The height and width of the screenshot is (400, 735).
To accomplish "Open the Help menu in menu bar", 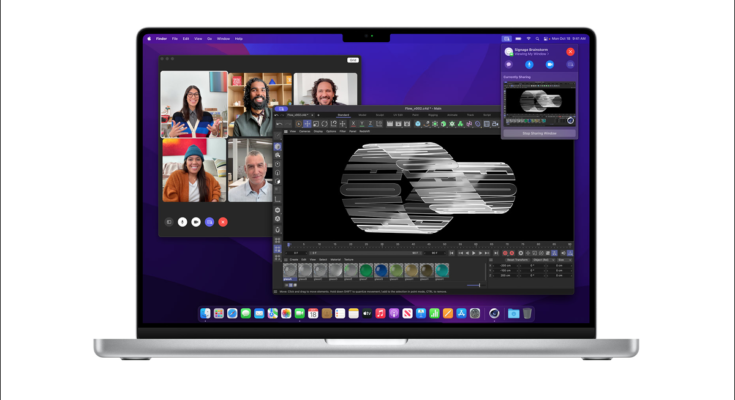I will pos(239,39).
